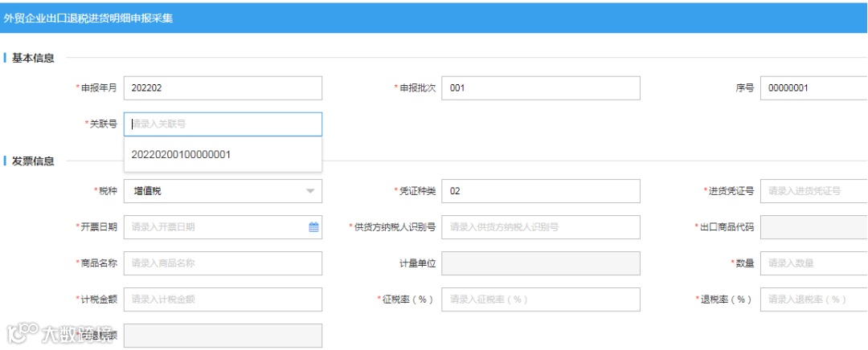Click the 征税率（%） input field
The image size is (868, 350).
tap(541, 299)
